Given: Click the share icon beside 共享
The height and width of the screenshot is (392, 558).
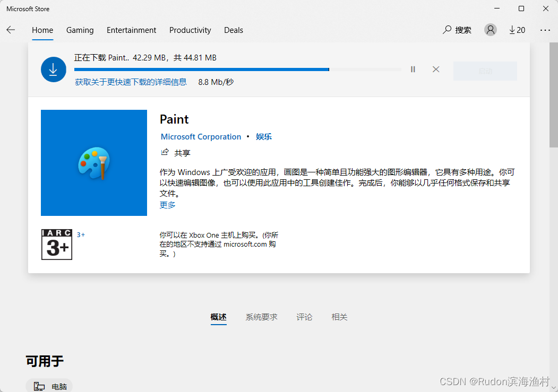Looking at the screenshot, I should click(x=165, y=152).
